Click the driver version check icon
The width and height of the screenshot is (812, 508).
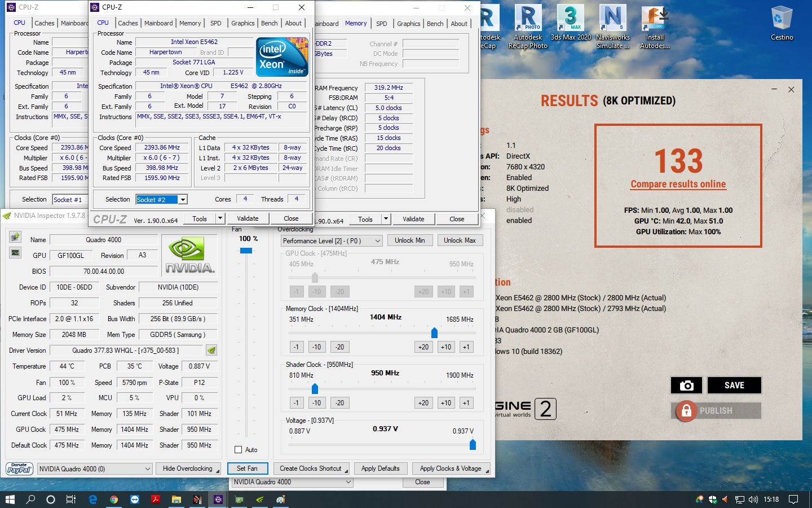(211, 350)
